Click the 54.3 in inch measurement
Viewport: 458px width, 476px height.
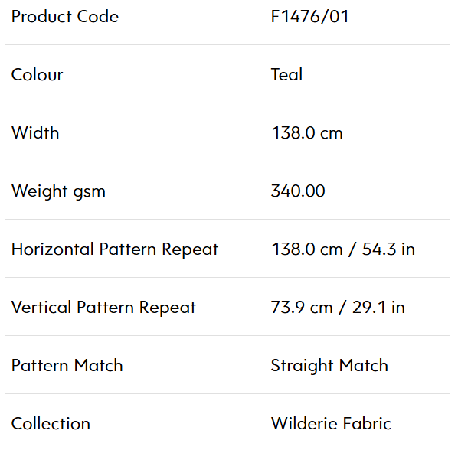(389, 249)
